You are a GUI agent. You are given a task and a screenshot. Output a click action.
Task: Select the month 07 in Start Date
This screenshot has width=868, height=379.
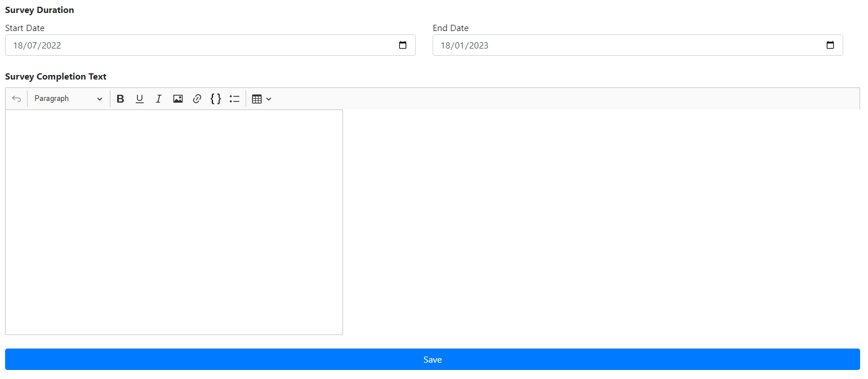(32, 46)
